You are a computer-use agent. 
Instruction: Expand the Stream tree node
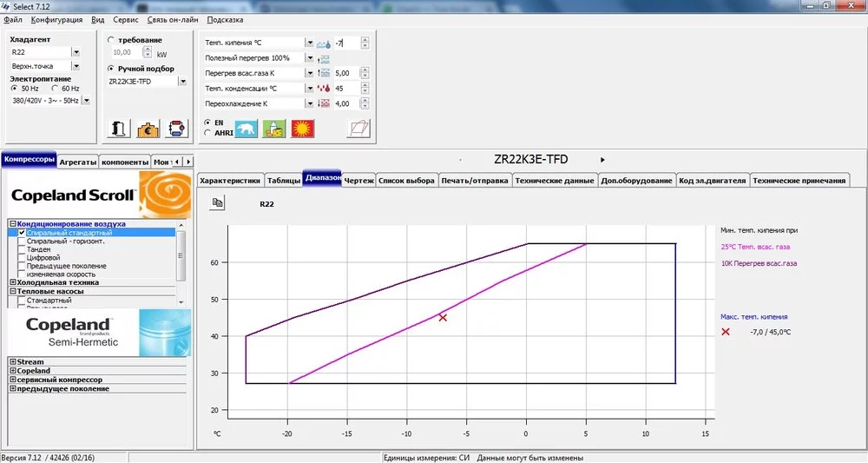click(x=13, y=361)
